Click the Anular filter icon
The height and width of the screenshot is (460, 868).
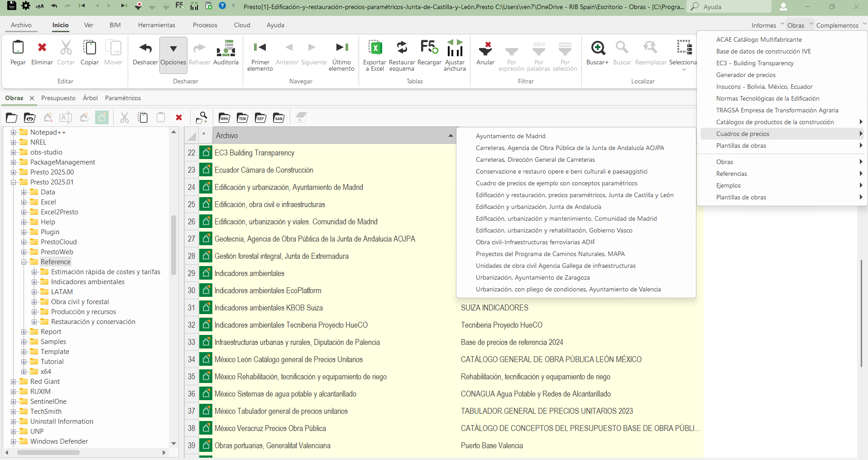(485, 48)
